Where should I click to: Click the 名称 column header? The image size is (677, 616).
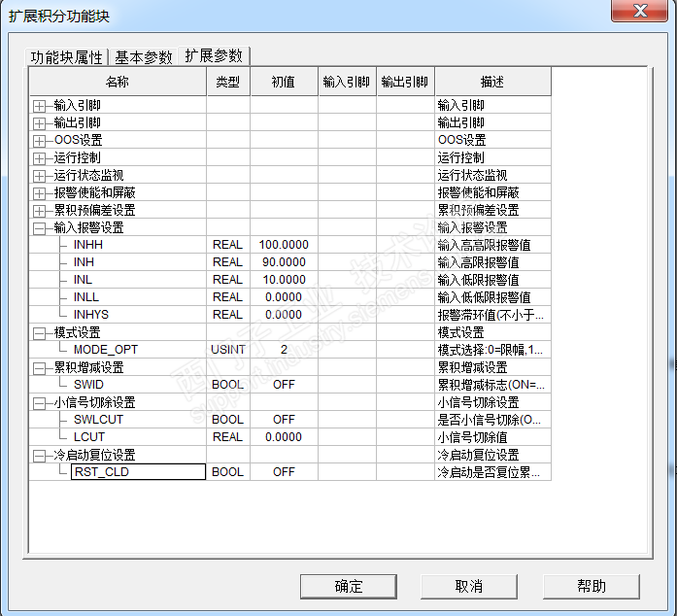click(118, 82)
